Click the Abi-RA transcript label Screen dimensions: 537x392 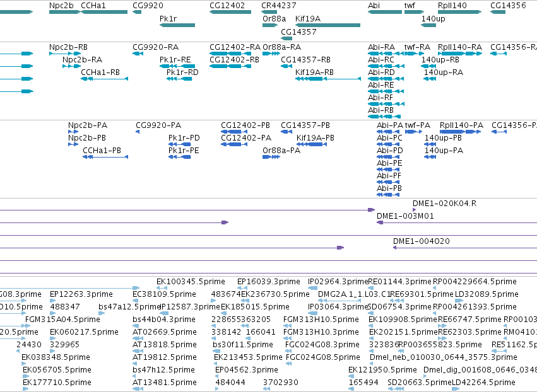[x=381, y=47]
